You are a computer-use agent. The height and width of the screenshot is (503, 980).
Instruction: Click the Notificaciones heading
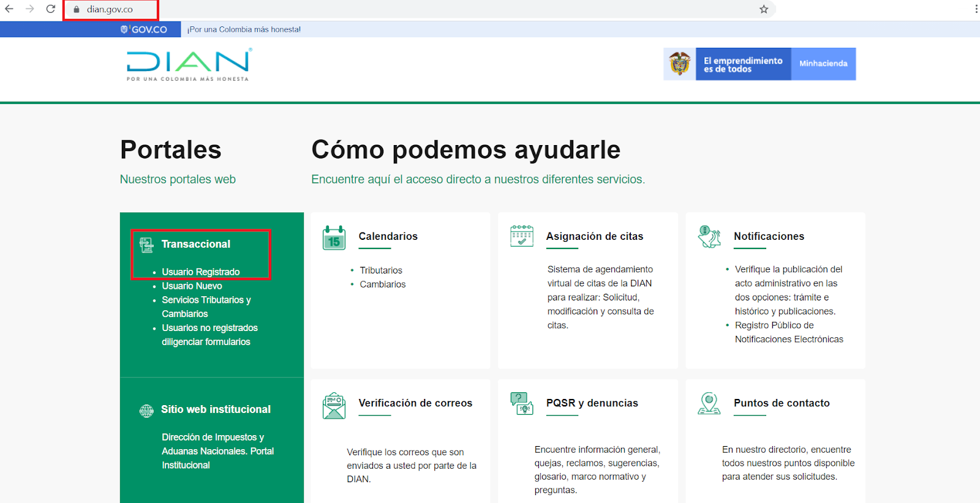pos(769,236)
